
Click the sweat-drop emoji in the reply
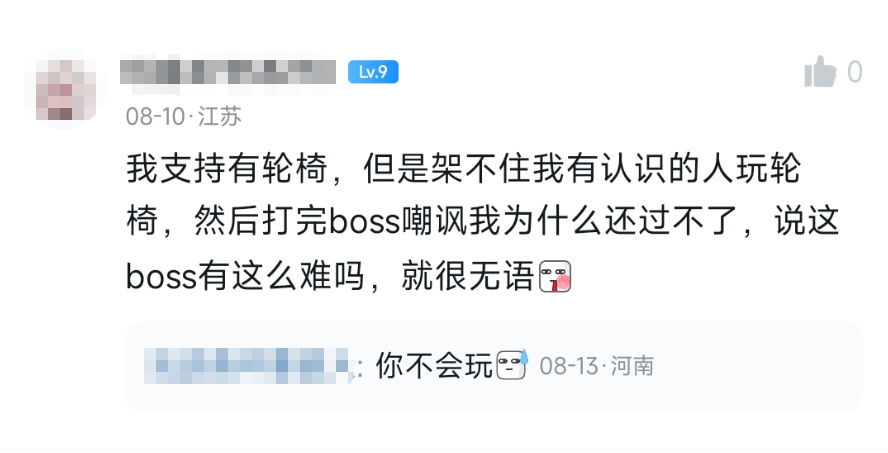tap(513, 364)
